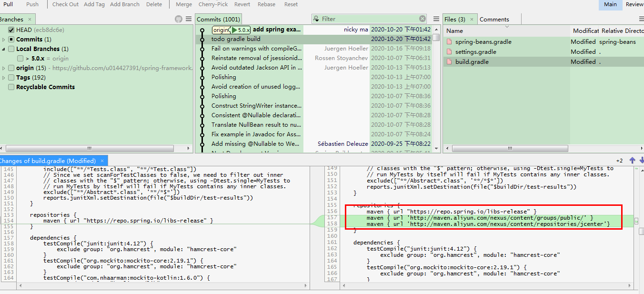Toggle Tags (192) checkbox

pyautogui.click(x=11, y=78)
